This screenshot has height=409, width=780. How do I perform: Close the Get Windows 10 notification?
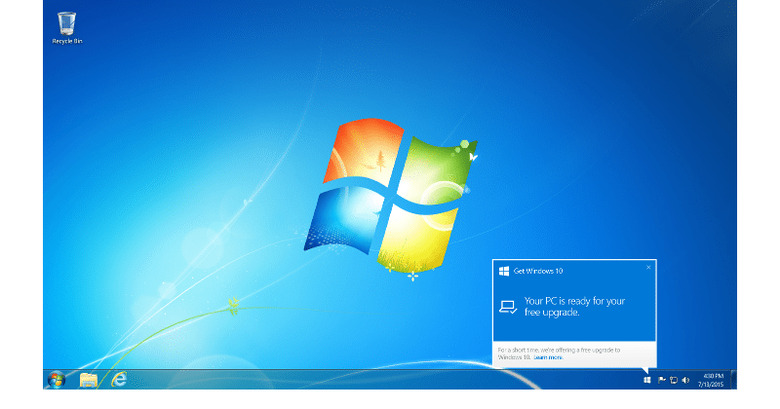pyautogui.click(x=648, y=267)
